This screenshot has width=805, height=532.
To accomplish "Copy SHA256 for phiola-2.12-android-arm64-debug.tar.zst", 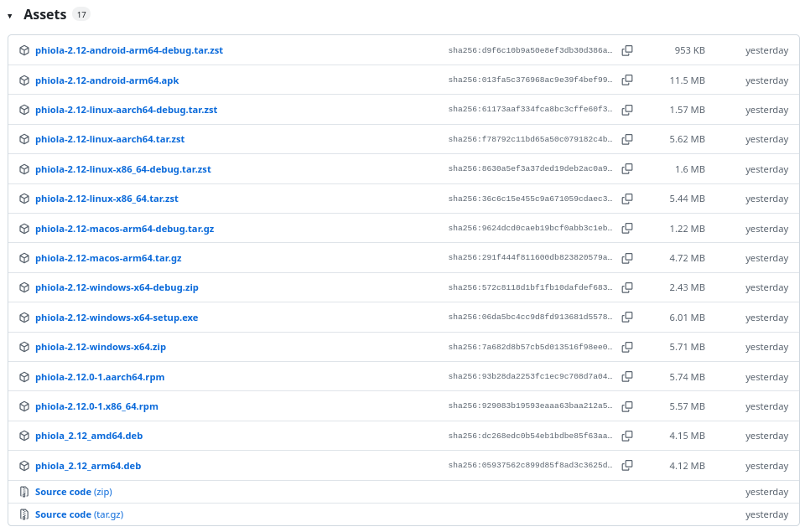I will coord(627,50).
